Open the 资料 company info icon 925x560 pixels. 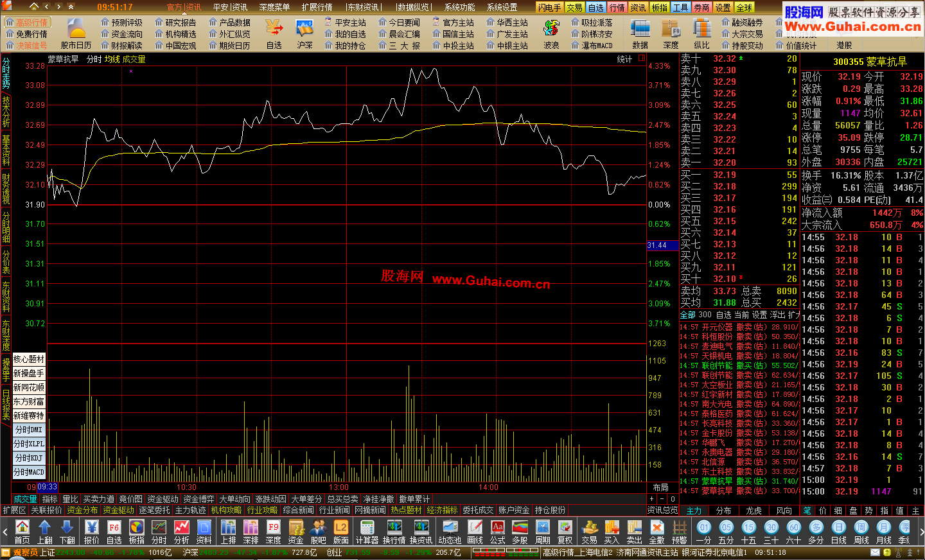click(204, 532)
